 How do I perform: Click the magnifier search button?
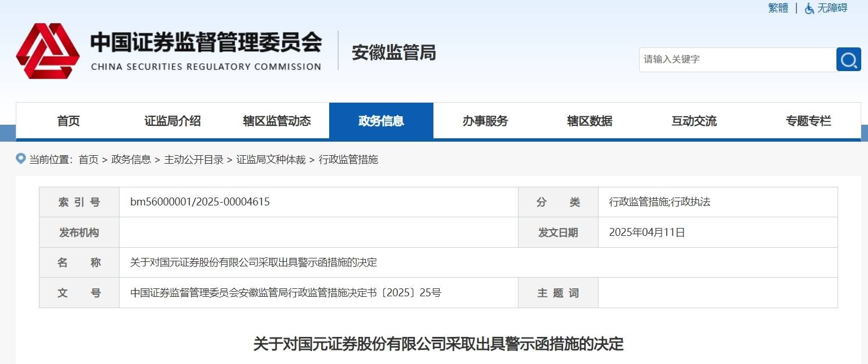(x=848, y=59)
